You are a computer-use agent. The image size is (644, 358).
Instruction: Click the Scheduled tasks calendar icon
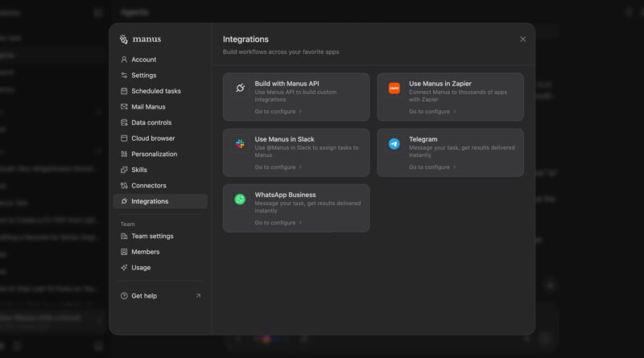124,91
